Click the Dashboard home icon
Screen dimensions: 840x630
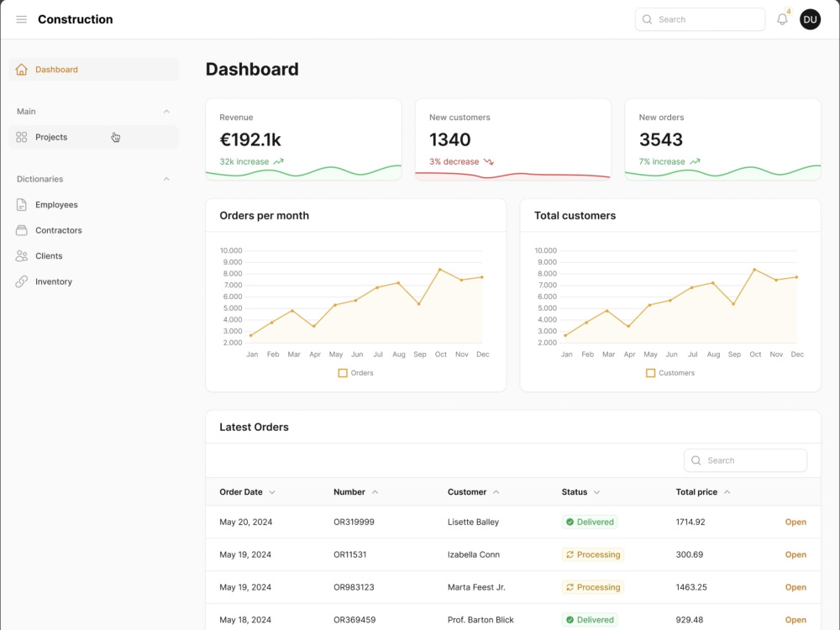pos(22,70)
